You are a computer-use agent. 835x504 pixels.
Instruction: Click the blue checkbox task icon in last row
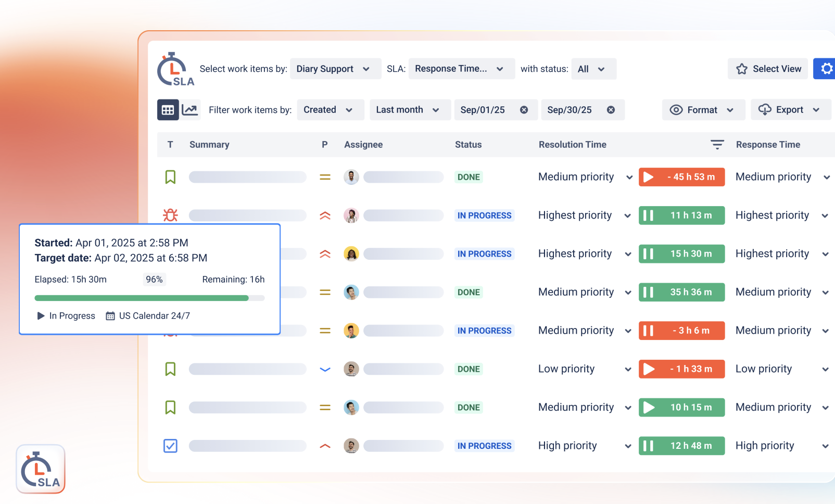click(170, 446)
